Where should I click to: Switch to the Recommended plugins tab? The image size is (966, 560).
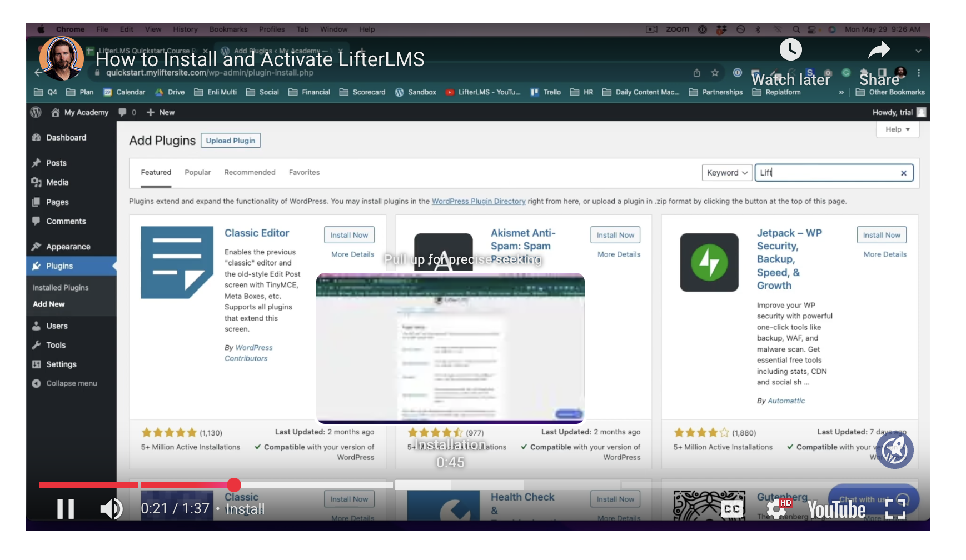[250, 173]
